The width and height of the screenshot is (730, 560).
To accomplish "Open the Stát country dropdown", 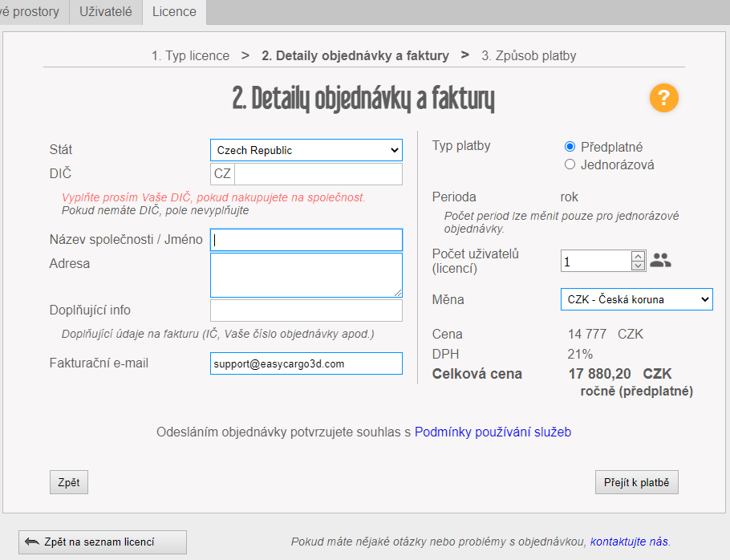I will (x=306, y=150).
